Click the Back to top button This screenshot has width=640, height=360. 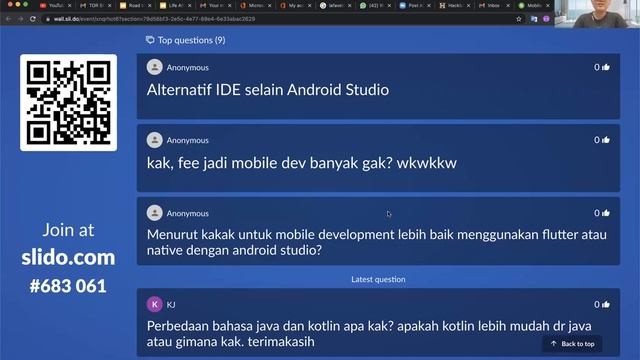[x=572, y=344]
